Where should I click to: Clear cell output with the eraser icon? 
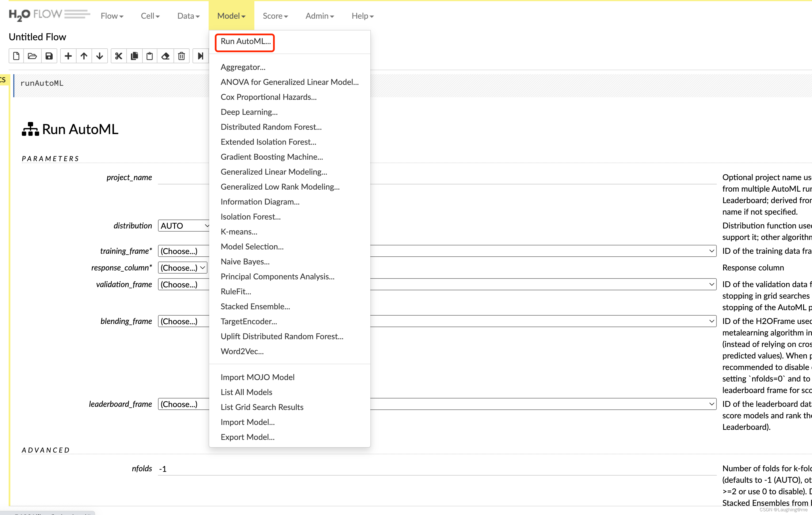165,56
